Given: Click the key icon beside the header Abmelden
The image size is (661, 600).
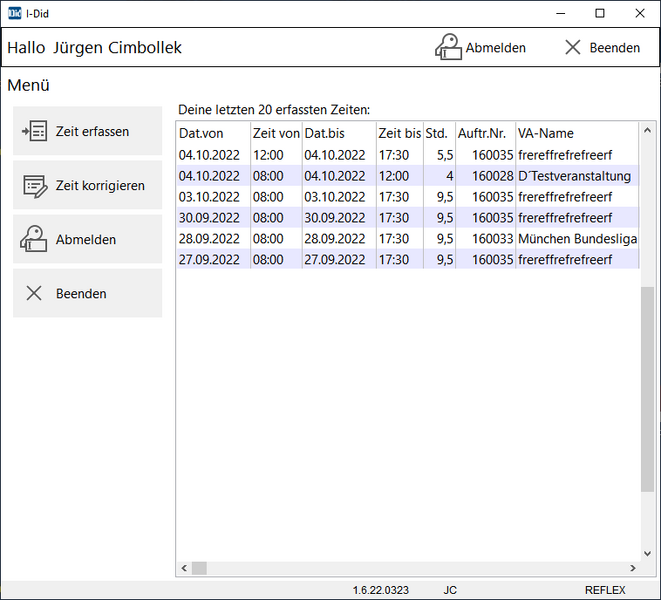Looking at the screenshot, I should coord(448,47).
